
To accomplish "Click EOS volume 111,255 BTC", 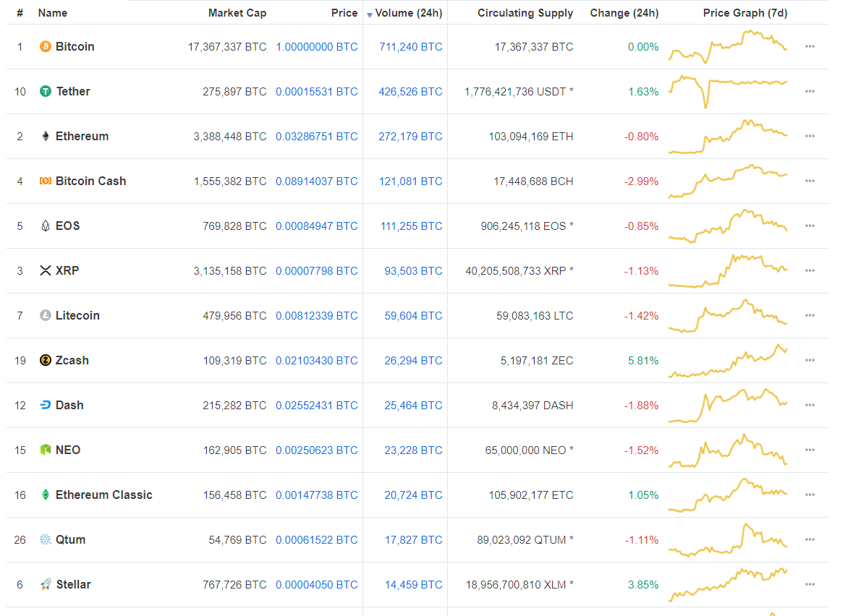I will tap(411, 226).
